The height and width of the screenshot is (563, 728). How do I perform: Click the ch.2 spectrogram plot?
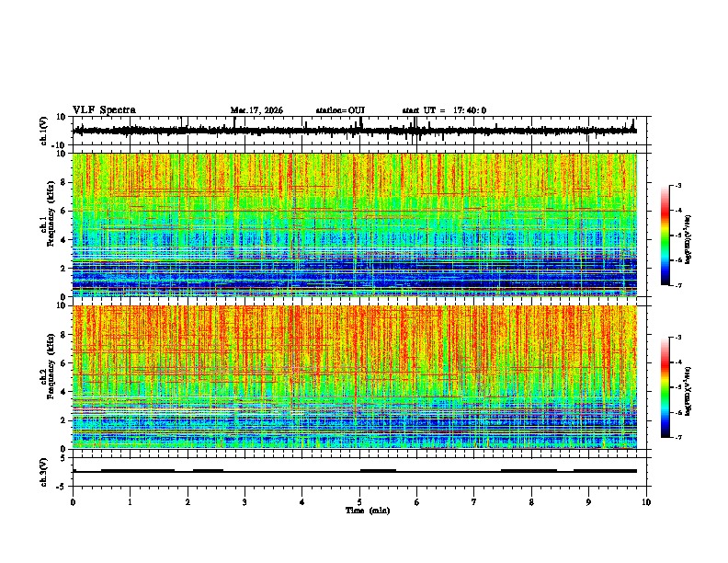point(355,377)
